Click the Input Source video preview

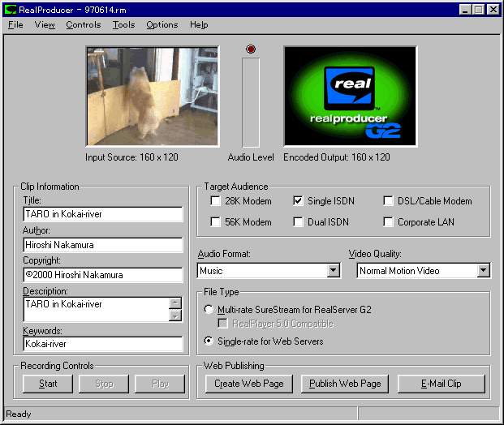(x=153, y=97)
